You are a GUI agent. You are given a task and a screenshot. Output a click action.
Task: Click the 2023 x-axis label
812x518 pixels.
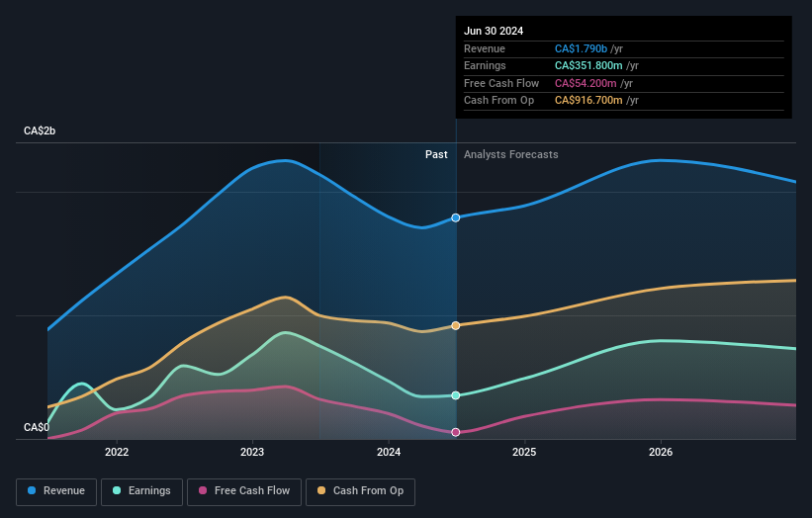(252, 453)
